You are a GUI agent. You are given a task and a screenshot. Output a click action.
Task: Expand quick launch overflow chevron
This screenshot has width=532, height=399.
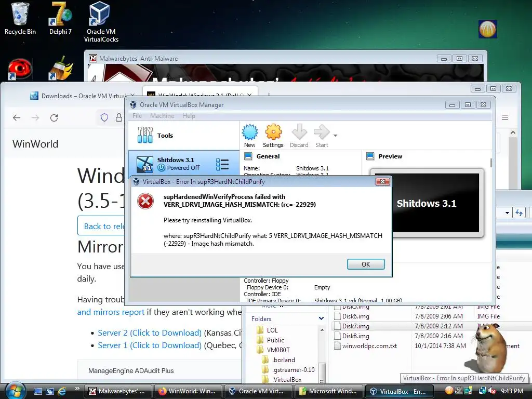[77, 389]
